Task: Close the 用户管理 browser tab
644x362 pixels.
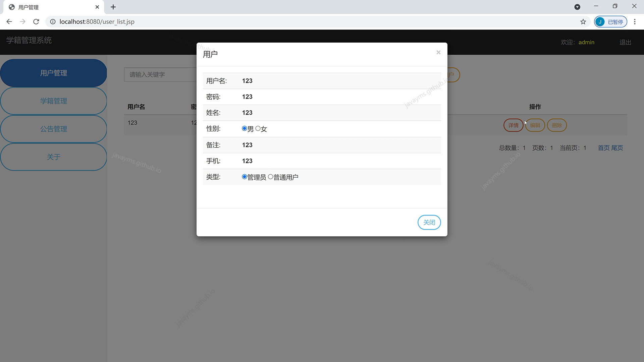Action: click(x=97, y=7)
